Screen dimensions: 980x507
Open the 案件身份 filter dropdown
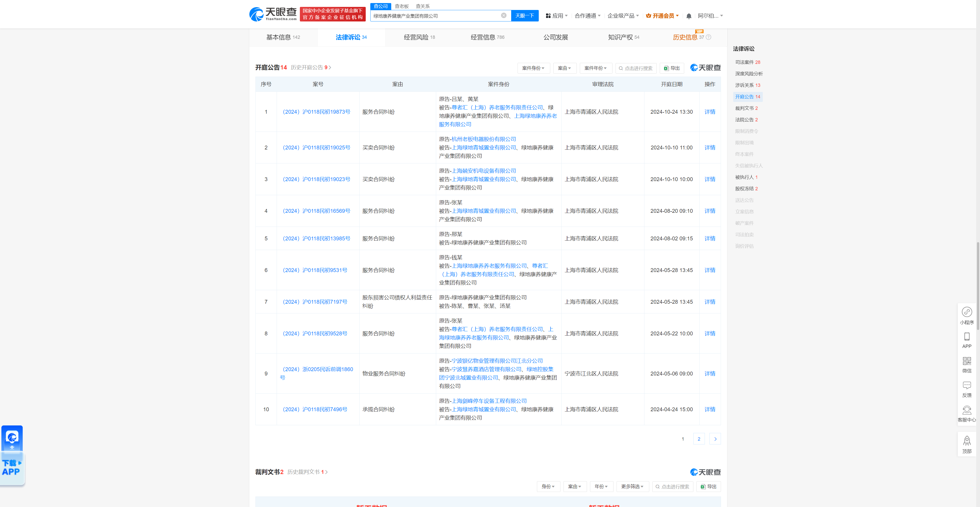point(533,68)
